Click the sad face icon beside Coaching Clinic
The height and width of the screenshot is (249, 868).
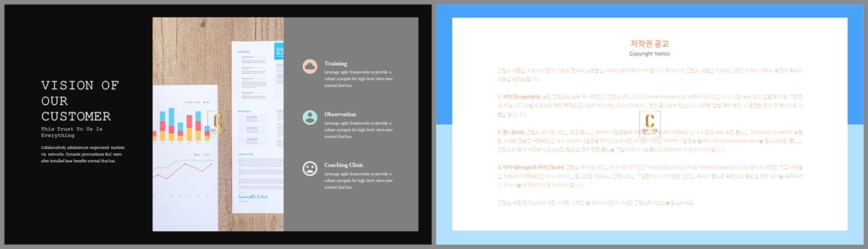tap(311, 168)
